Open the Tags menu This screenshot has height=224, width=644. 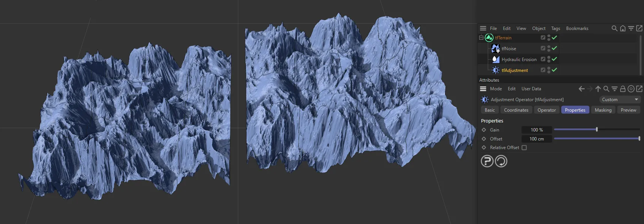556,28
